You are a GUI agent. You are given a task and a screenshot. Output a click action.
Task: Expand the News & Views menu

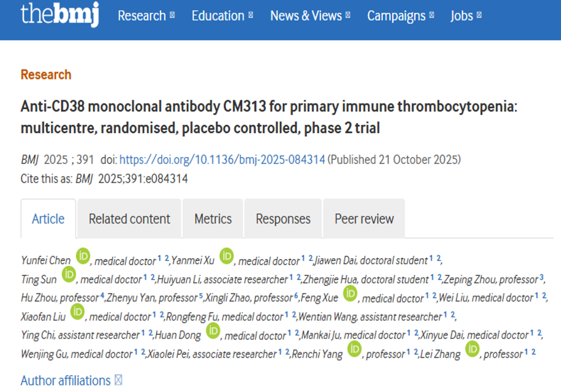coord(310,16)
